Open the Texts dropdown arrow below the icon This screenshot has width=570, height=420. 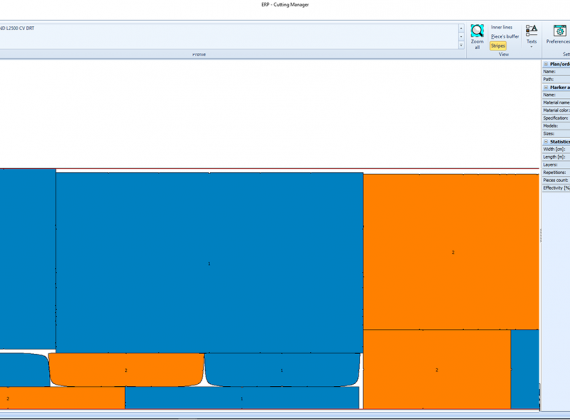click(531, 47)
